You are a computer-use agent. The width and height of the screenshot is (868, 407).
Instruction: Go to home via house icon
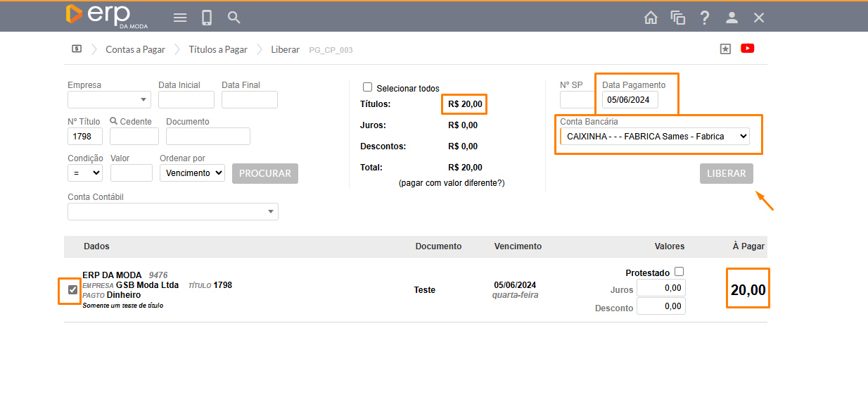coord(651,18)
